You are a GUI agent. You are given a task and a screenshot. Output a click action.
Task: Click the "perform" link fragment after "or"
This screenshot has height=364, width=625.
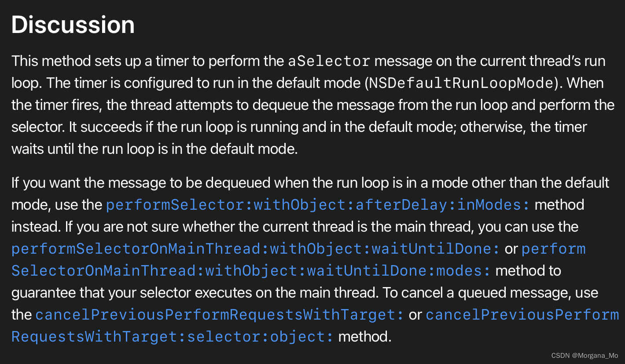(x=553, y=249)
